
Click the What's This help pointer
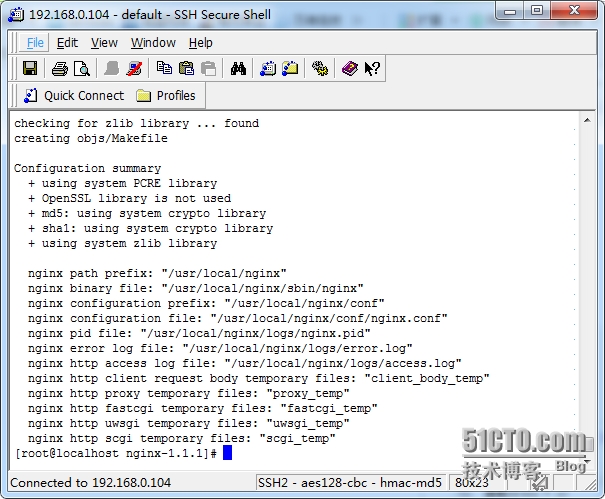(372, 69)
